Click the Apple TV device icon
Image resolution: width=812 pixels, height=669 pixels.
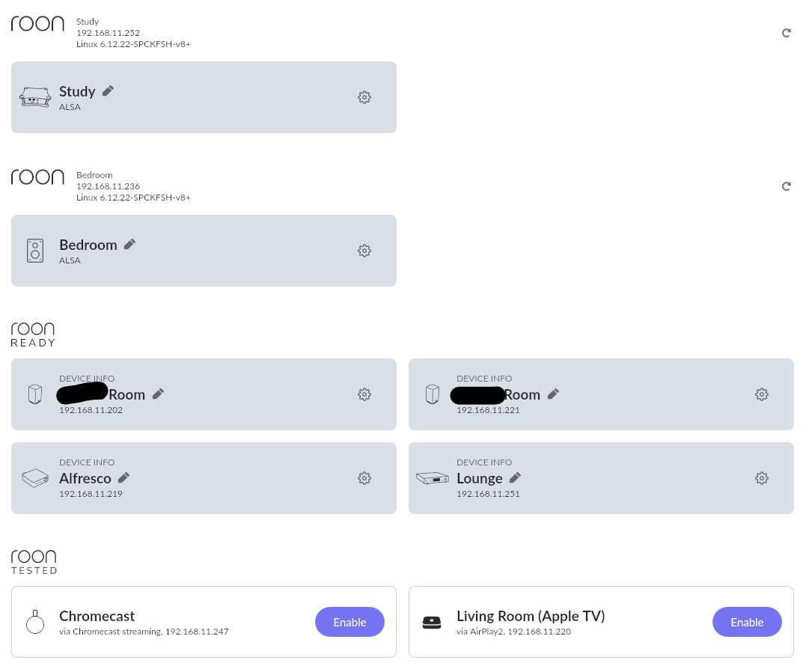(x=432, y=623)
